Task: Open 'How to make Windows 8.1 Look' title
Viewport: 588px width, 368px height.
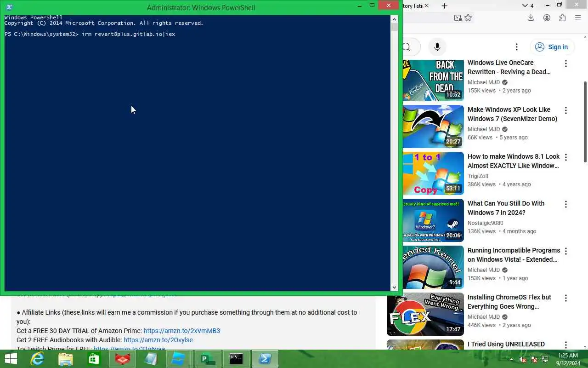Action: click(x=514, y=161)
